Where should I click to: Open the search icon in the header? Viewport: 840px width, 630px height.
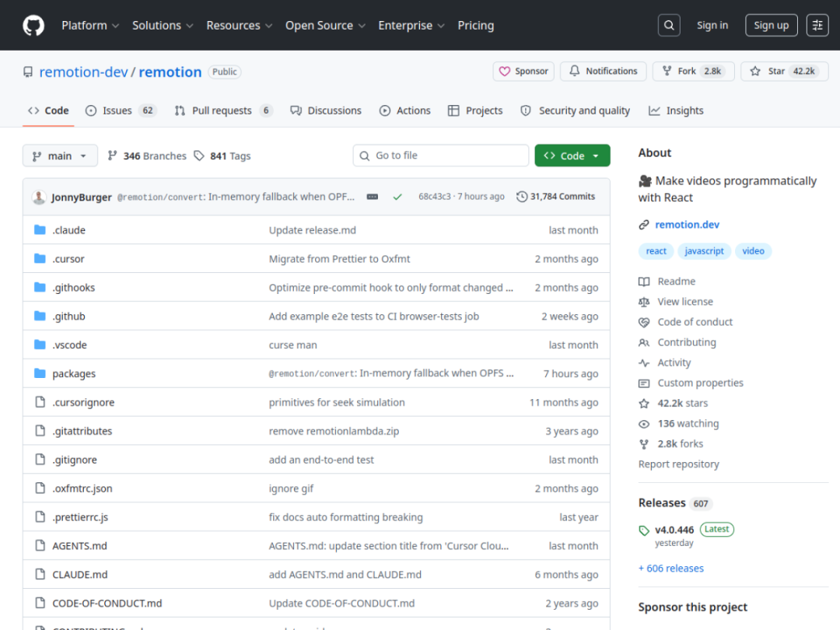click(x=669, y=25)
